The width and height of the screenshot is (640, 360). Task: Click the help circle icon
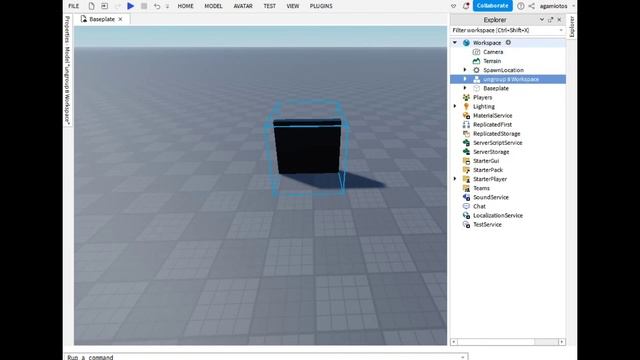pos(521,6)
